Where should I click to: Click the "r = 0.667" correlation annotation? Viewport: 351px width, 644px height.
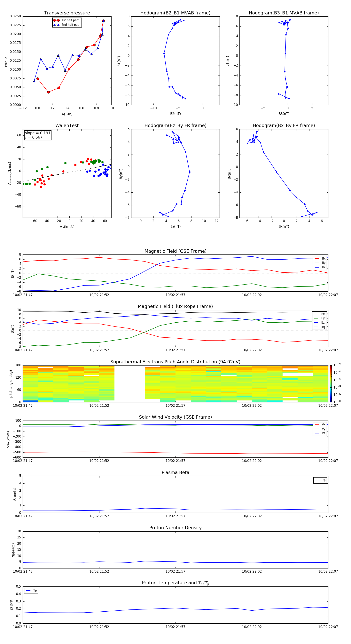coord(34,137)
